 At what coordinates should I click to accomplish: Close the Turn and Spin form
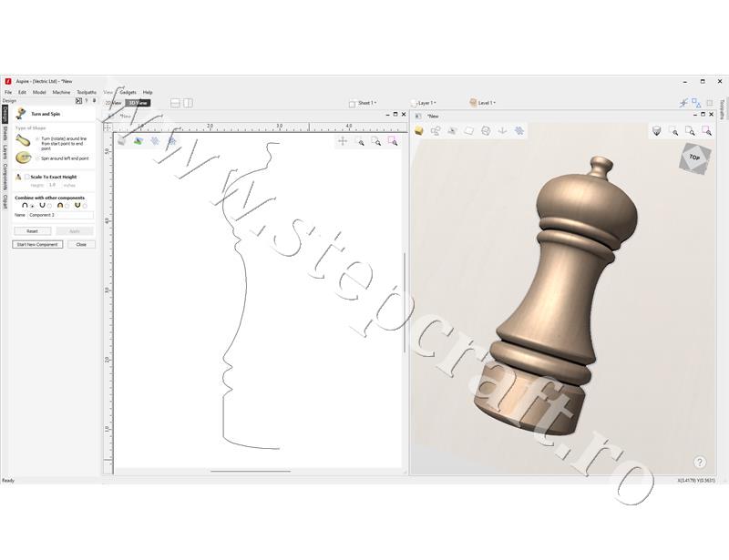[x=81, y=244]
